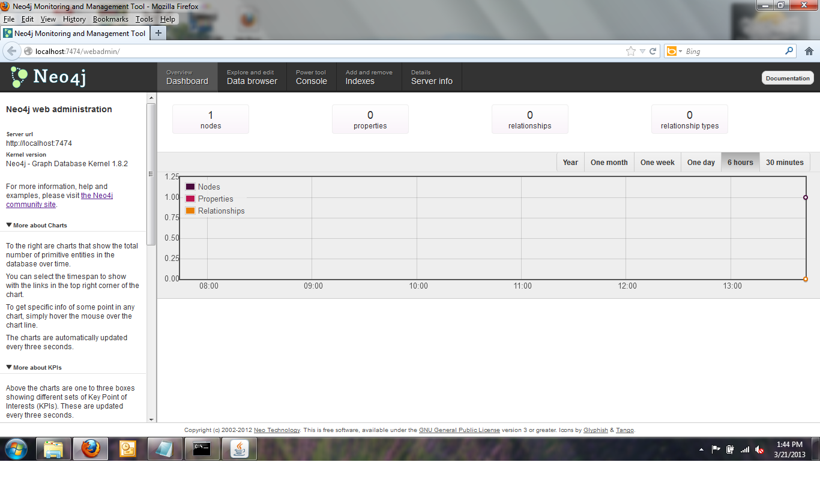Open the Firefox home page icon
Screen dimensions: 820x504
[809, 51]
